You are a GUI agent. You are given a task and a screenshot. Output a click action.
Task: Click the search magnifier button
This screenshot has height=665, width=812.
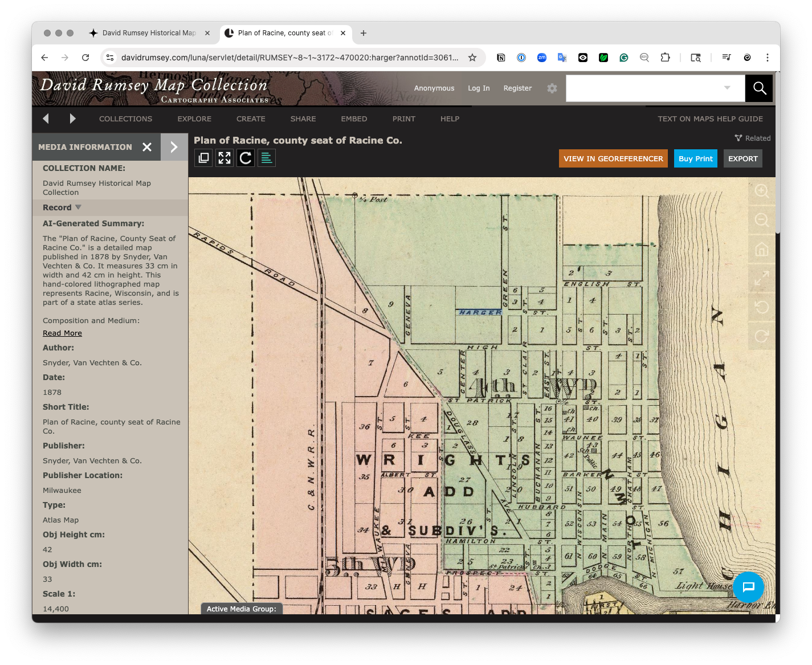tap(759, 88)
